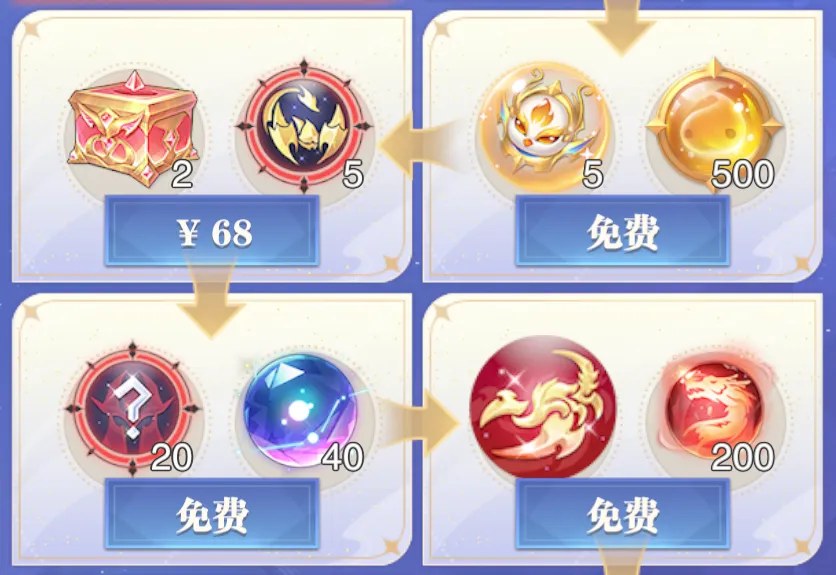Select the red orb with golden phoenix
The image size is (836, 575).
click(543, 407)
